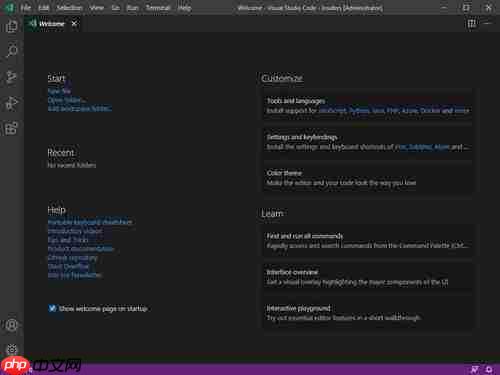Click the Interface overview card
Image resolution: width=500 pixels, height=375 pixels.
click(368, 277)
